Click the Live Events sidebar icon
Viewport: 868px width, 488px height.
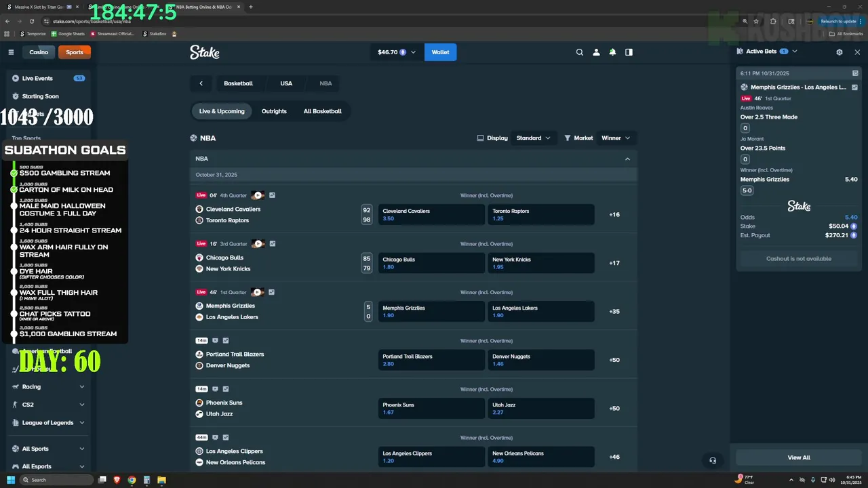[x=16, y=79]
